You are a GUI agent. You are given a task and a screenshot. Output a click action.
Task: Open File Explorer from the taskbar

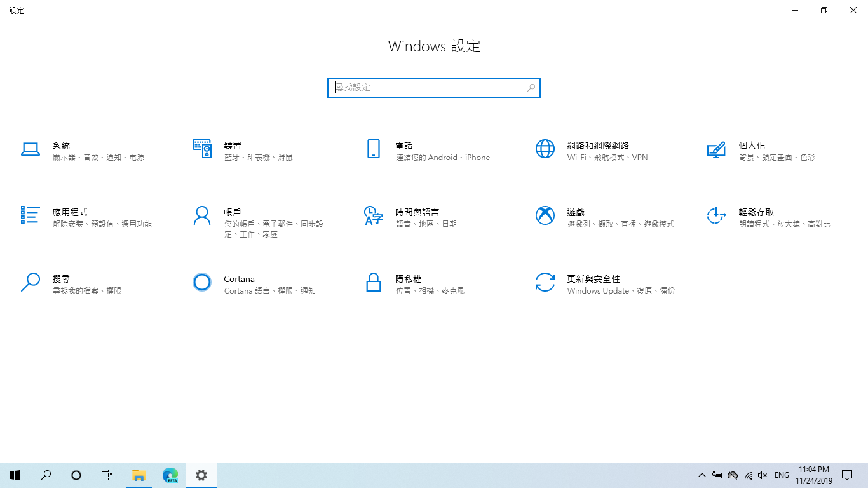point(139,475)
